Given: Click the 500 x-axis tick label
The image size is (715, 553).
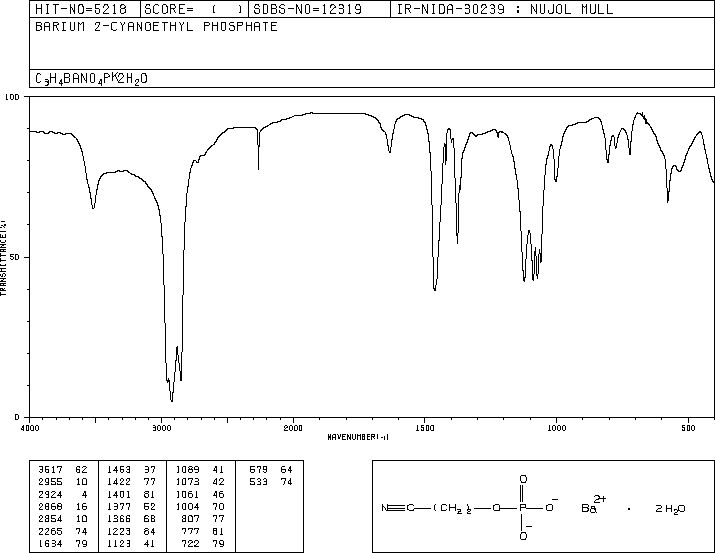Looking at the screenshot, I should click(688, 428).
